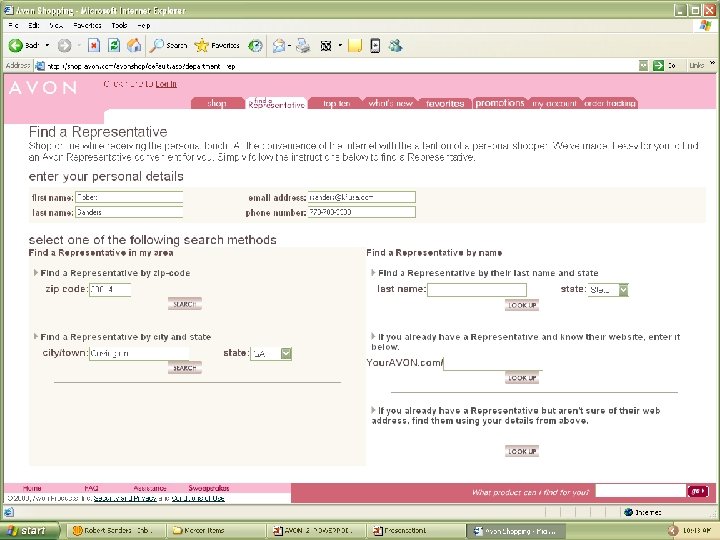This screenshot has height=540, width=720.
Task: Click the city/town input field
Action: pyautogui.click(x=139, y=353)
